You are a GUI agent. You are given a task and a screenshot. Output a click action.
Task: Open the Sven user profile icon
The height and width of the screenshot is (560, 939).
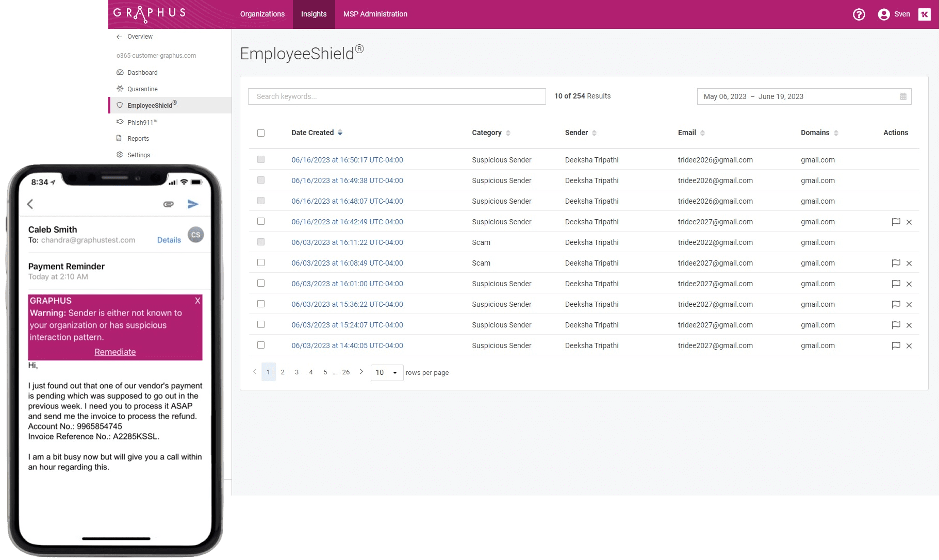pyautogui.click(x=884, y=14)
